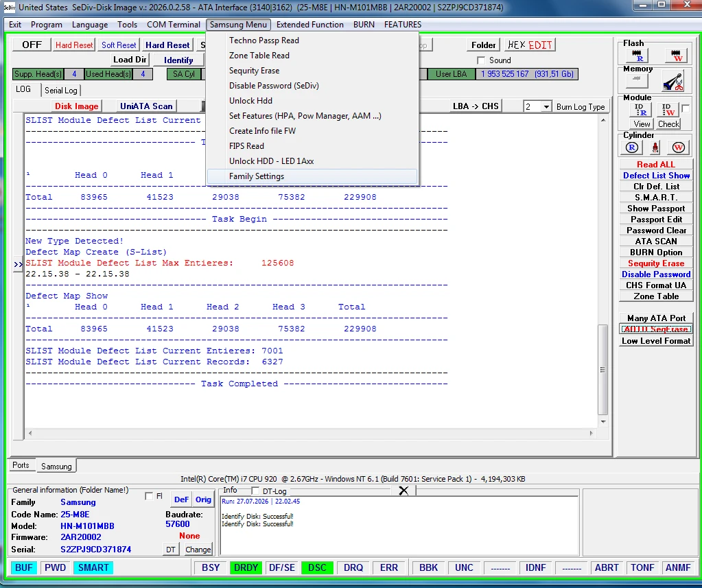The height and width of the screenshot is (588, 702).
Task: Click the Read ALL button
Action: [656, 164]
